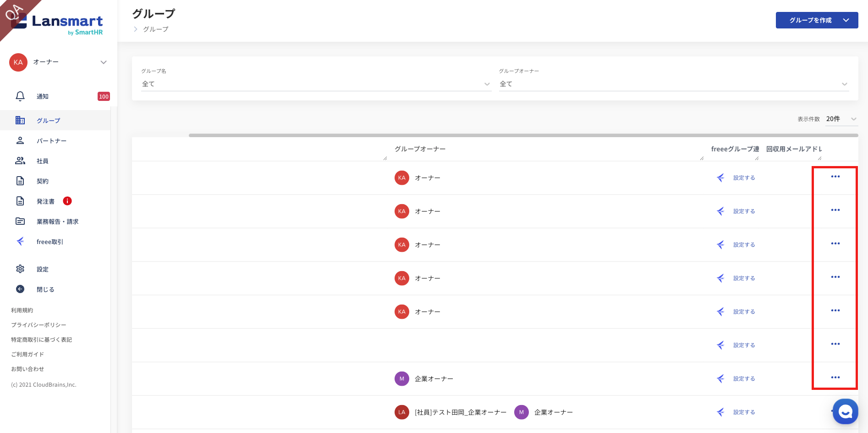This screenshot has height=433, width=868.
Task: Change 表示件数 20件 dropdown
Action: [841, 119]
